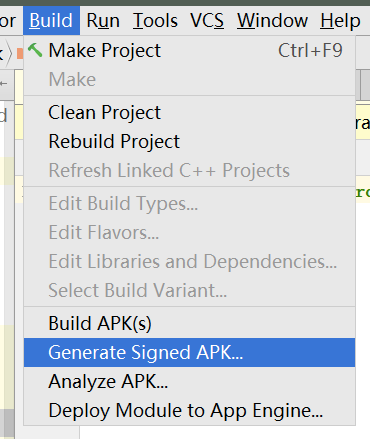
Task: Click the greyed-out Make item
Action: coord(189,79)
